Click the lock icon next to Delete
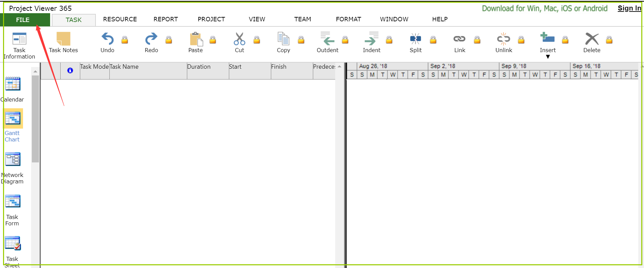 coord(609,40)
